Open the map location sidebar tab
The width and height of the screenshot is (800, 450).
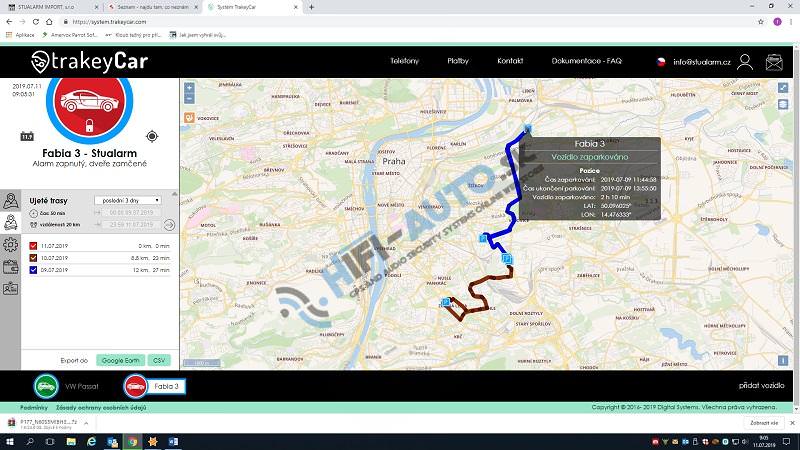10,201
